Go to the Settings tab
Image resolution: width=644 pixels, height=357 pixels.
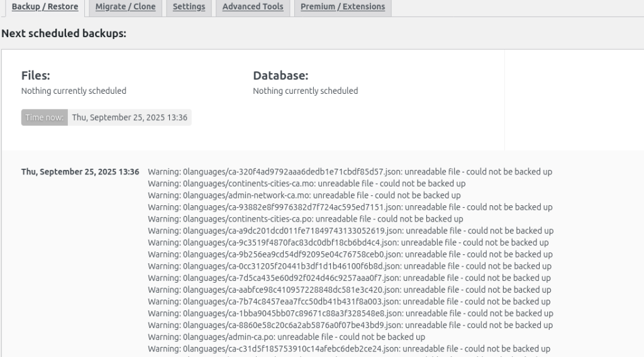coord(189,7)
